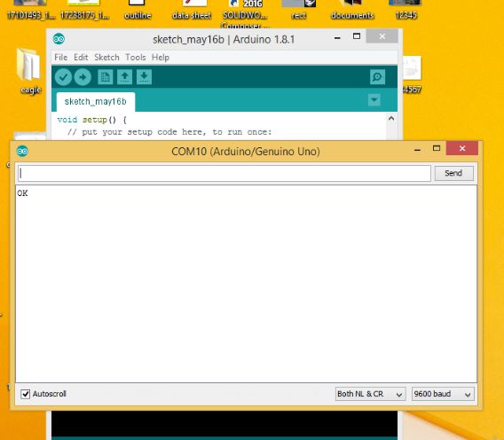Click the '// put your setup code here' comment
Viewport: 504px width, 440px height.
[x=169, y=132]
